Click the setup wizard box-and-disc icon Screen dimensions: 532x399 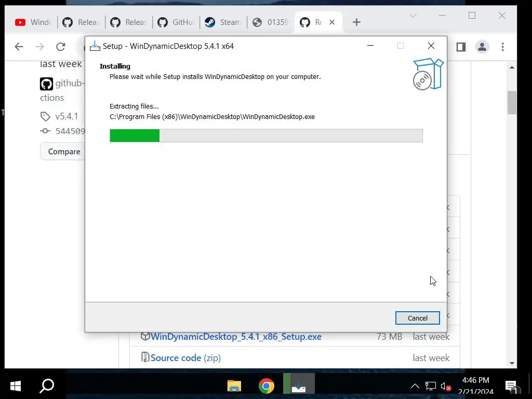tap(428, 74)
